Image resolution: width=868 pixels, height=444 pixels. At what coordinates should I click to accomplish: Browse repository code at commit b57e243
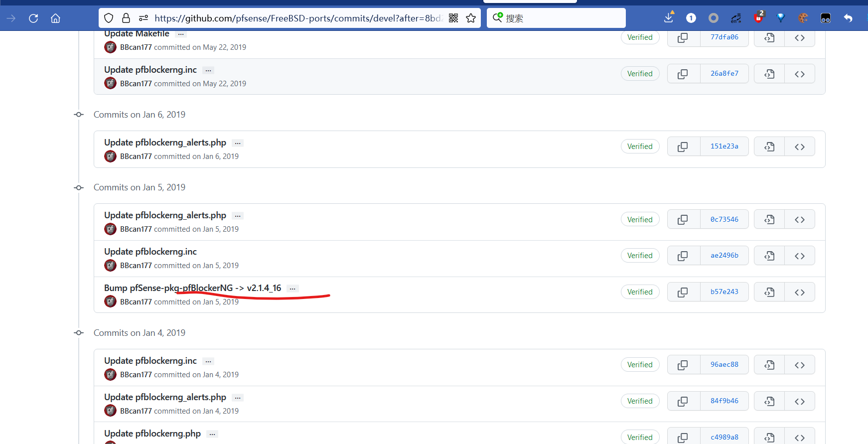(x=800, y=292)
